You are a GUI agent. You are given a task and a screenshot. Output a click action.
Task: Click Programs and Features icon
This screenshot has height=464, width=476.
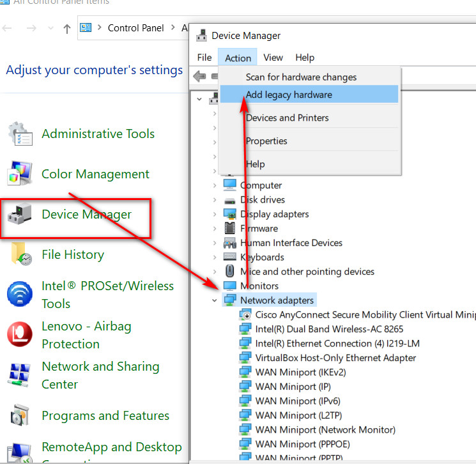pos(20,415)
